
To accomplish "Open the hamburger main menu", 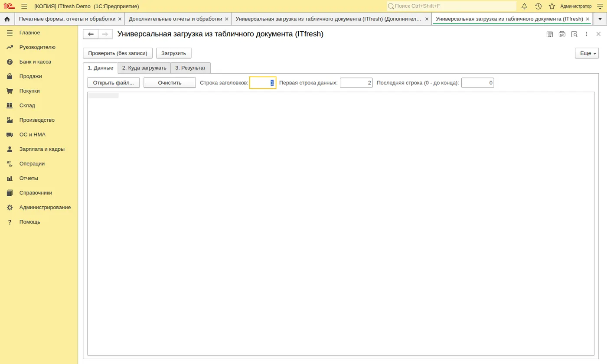I will coord(24,6).
